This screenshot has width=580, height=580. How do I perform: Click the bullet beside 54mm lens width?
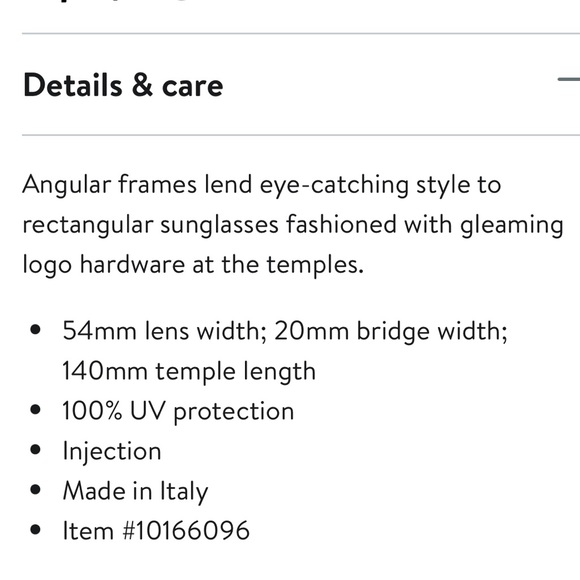pyautogui.click(x=36, y=329)
